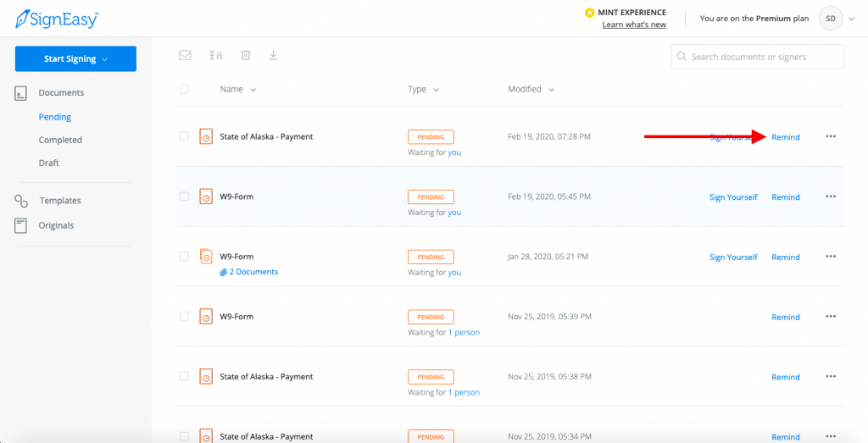Open Originals in the sidebar
This screenshot has height=443, width=868.
[56, 225]
